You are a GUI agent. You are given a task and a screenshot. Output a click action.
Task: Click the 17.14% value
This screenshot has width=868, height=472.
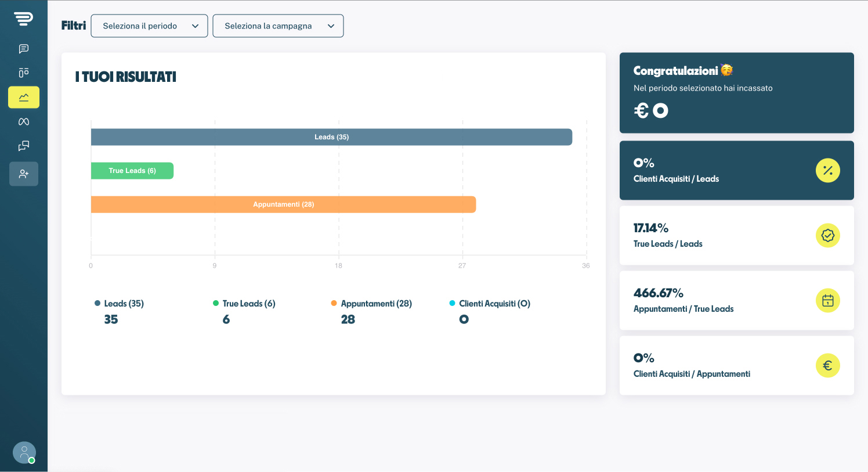point(651,228)
